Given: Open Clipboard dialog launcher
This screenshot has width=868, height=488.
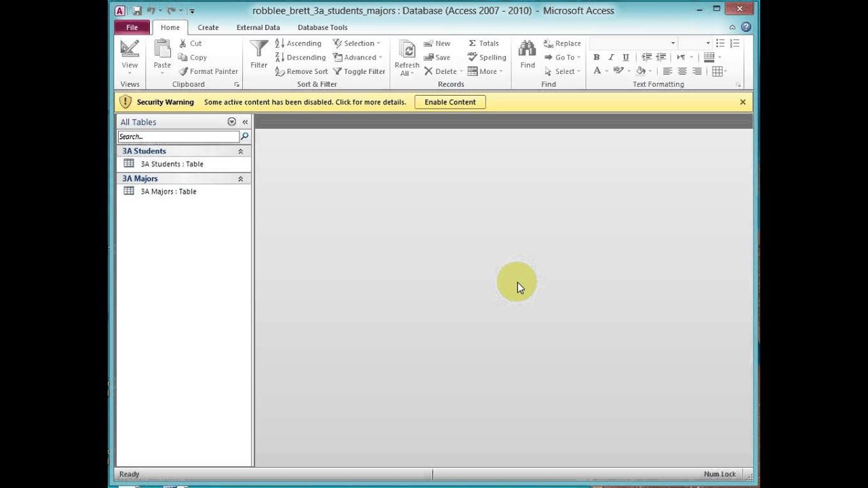Looking at the screenshot, I should click(237, 85).
